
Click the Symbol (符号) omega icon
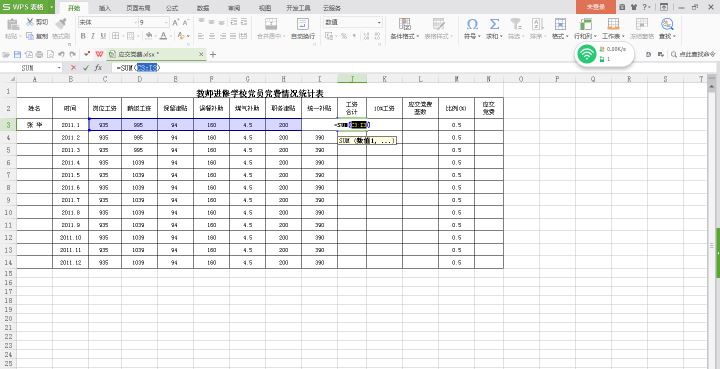(472, 24)
